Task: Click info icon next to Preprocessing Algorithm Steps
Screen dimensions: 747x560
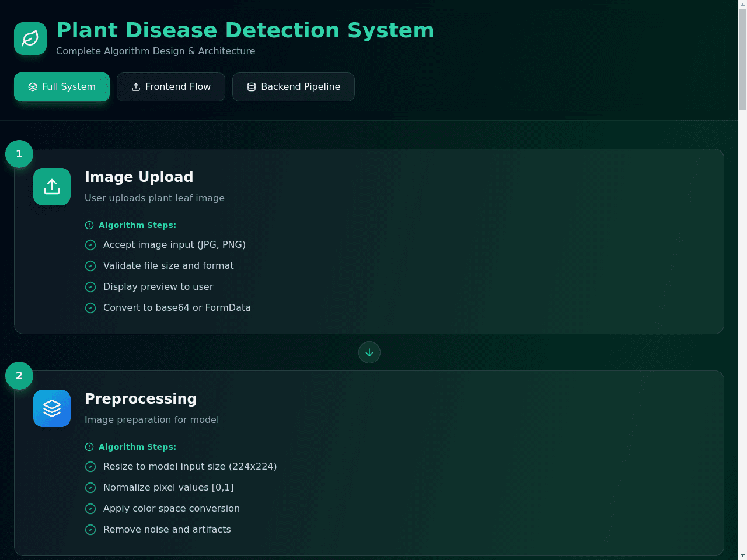Action: point(89,447)
